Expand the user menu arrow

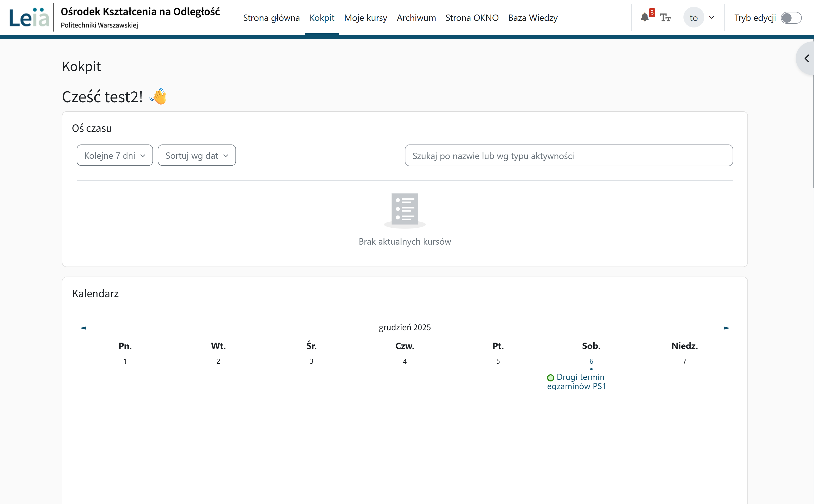point(712,17)
